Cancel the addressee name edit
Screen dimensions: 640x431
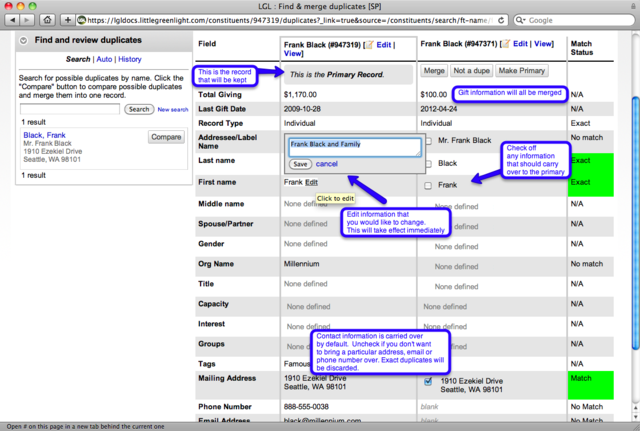[x=327, y=164]
